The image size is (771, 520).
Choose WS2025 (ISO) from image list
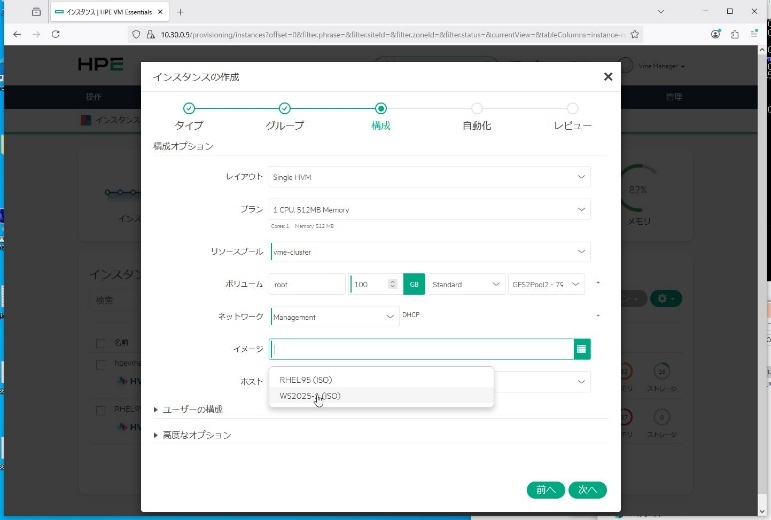(x=310, y=396)
